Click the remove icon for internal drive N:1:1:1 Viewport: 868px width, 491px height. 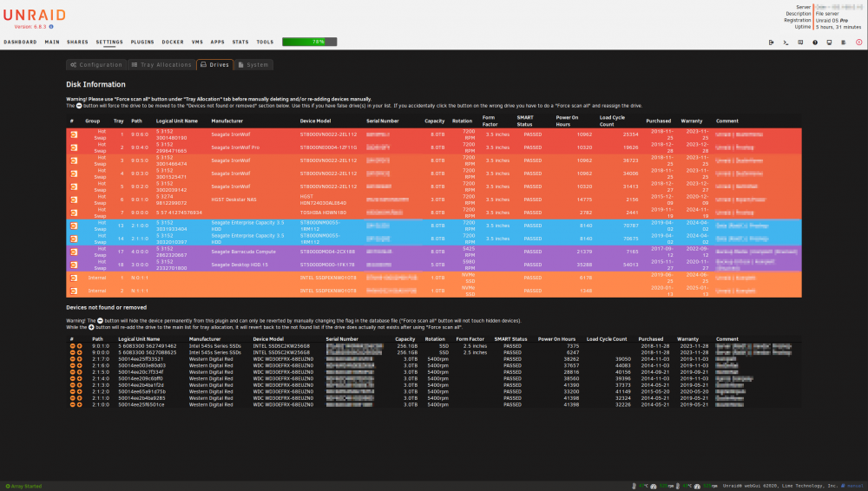pyautogui.click(x=74, y=291)
